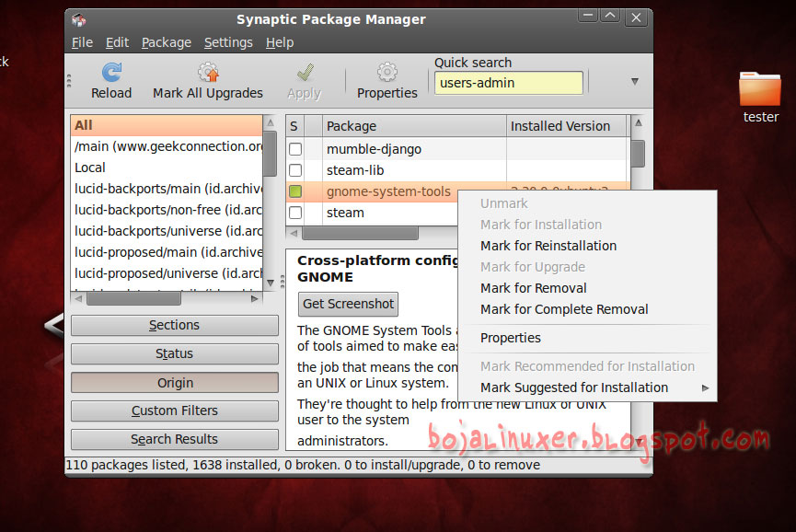Click the category list scroll-down arrow
796x532 pixels.
(x=271, y=283)
